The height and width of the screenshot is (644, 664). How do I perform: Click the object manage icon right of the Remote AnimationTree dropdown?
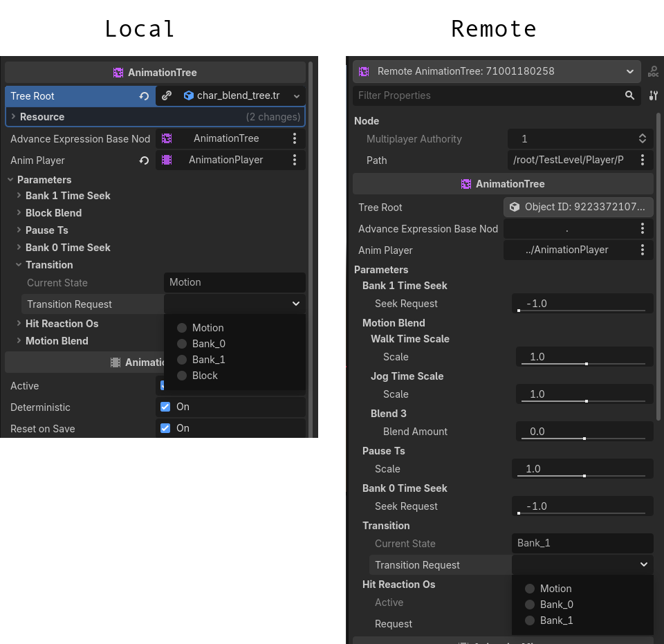point(653,71)
